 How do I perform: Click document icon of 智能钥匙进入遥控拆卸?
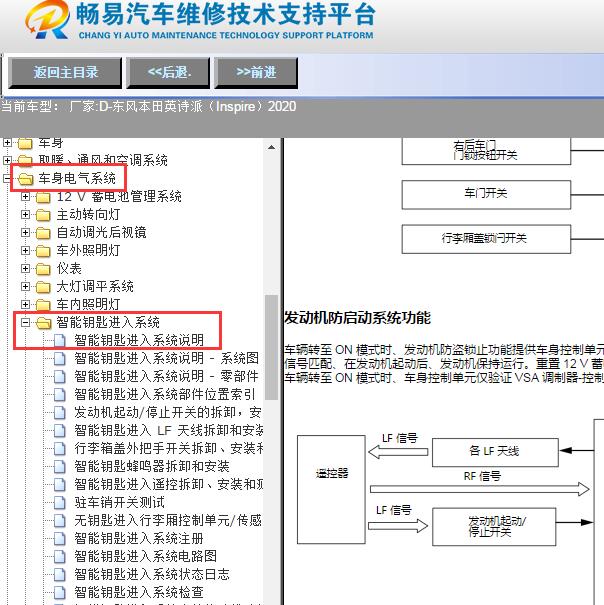(59, 484)
